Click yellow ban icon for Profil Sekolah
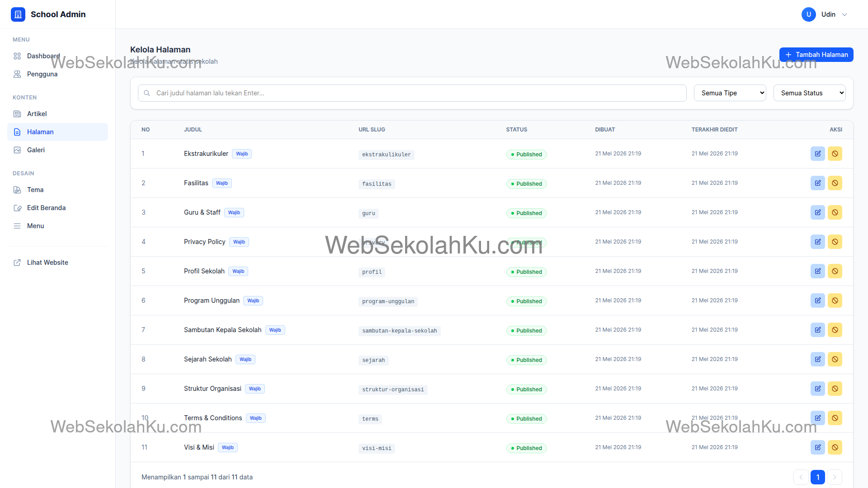 coord(835,271)
